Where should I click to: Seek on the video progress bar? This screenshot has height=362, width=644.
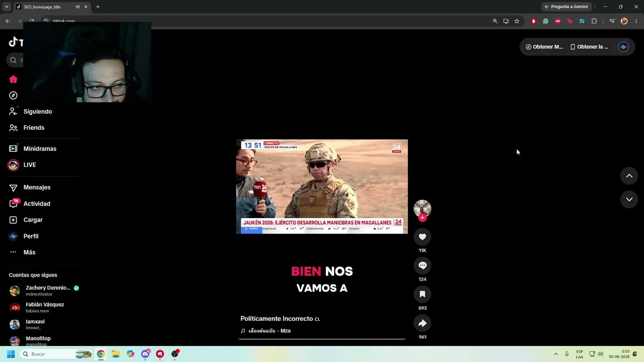322,339
